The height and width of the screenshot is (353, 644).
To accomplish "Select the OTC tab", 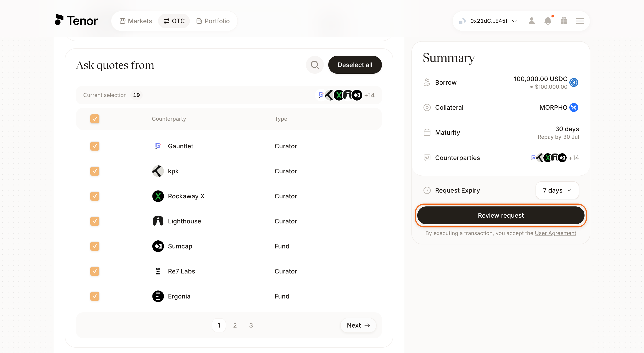I will point(174,21).
